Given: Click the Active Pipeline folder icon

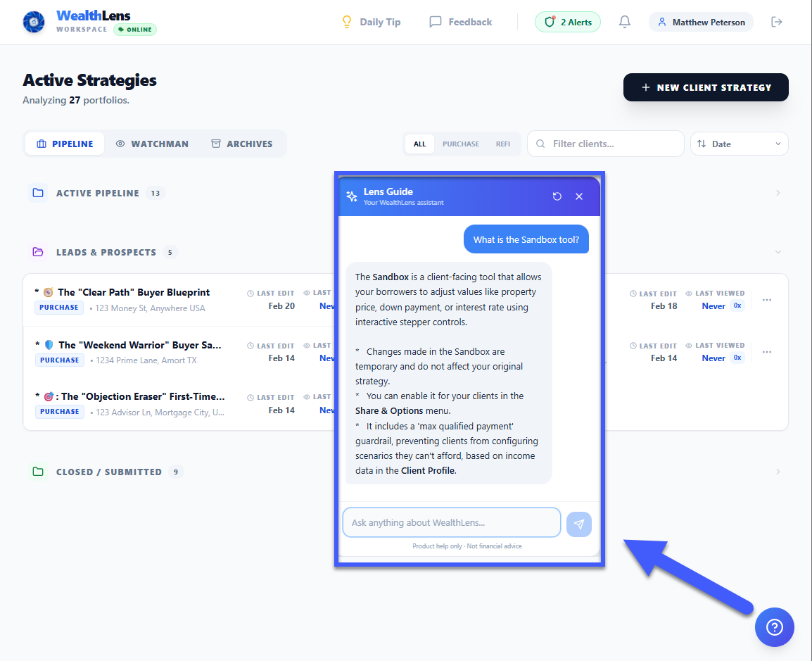Looking at the screenshot, I should [38, 193].
